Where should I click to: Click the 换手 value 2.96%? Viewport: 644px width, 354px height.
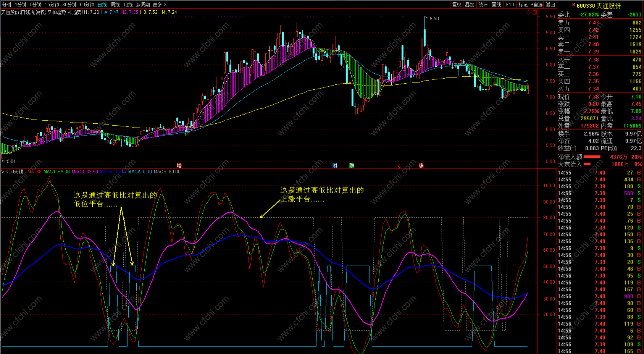click(x=591, y=134)
